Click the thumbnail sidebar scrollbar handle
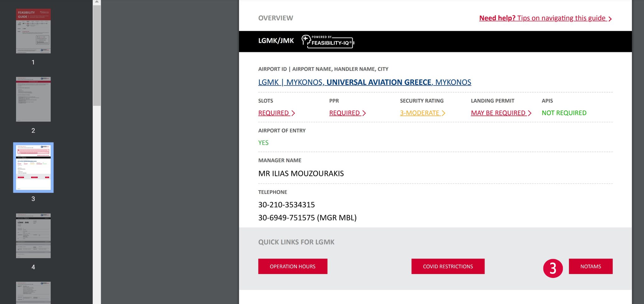The width and height of the screenshot is (644, 304). (x=97, y=55)
